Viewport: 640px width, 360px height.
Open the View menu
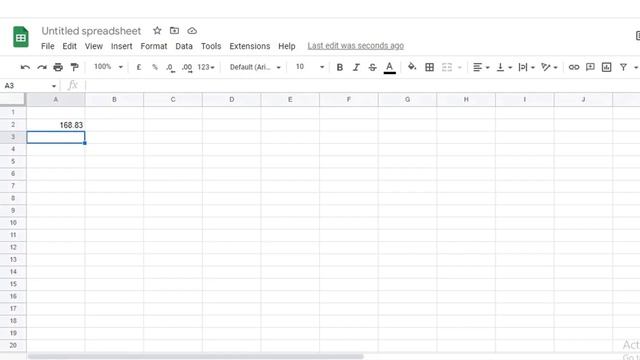pos(93,46)
